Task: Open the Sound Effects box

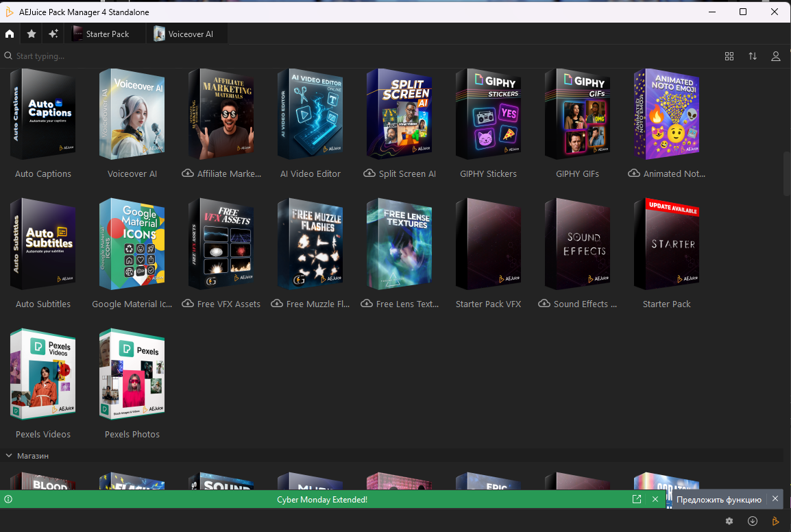Action: point(578,244)
